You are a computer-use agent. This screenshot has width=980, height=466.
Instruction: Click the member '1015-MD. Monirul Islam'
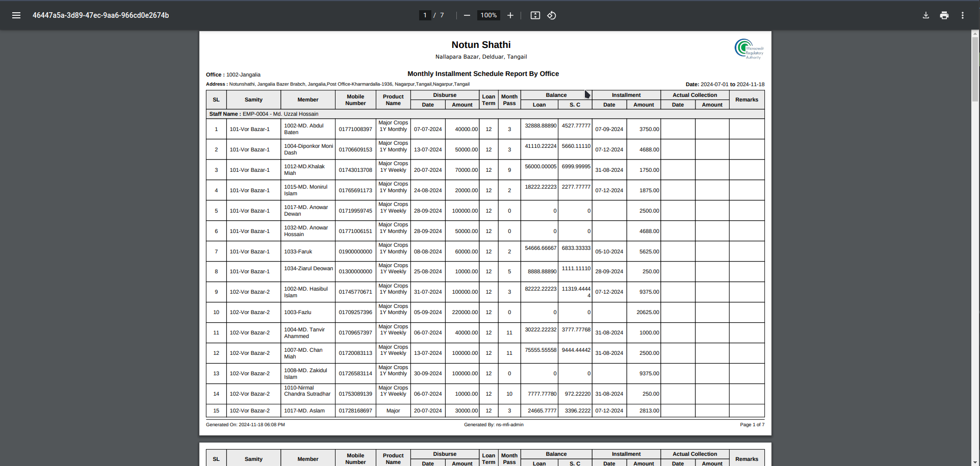[x=305, y=190]
